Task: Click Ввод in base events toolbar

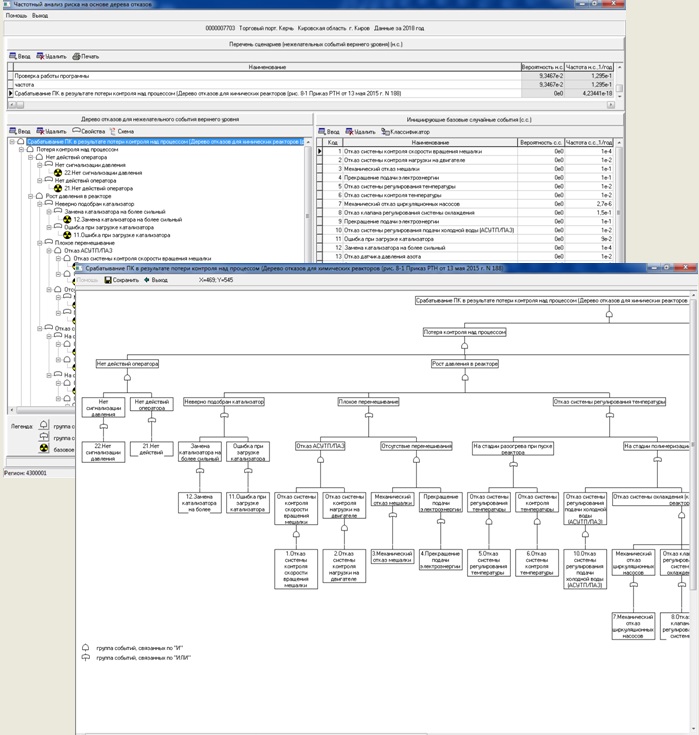Action: pos(330,131)
